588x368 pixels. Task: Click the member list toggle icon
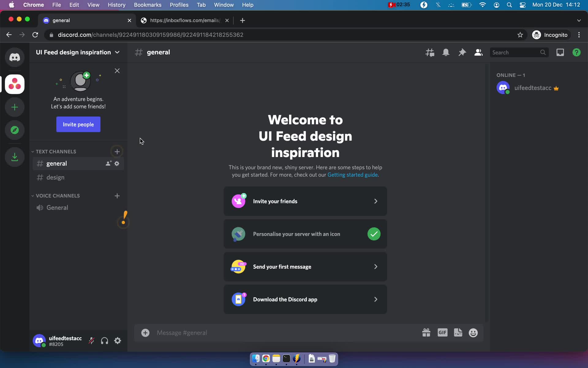coord(478,52)
